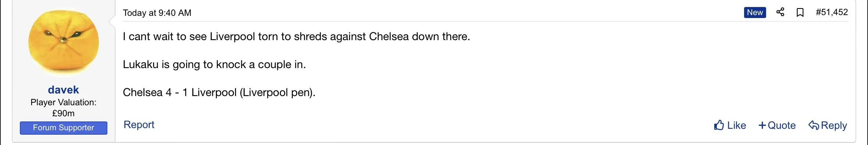Click the share post icon
Image resolution: width=868 pixels, height=145 pixels.
tap(780, 12)
